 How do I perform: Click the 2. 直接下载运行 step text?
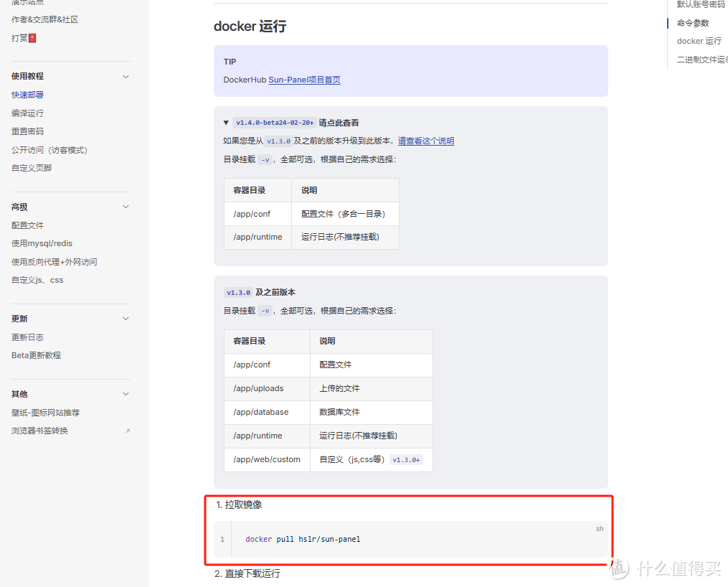coord(247,573)
